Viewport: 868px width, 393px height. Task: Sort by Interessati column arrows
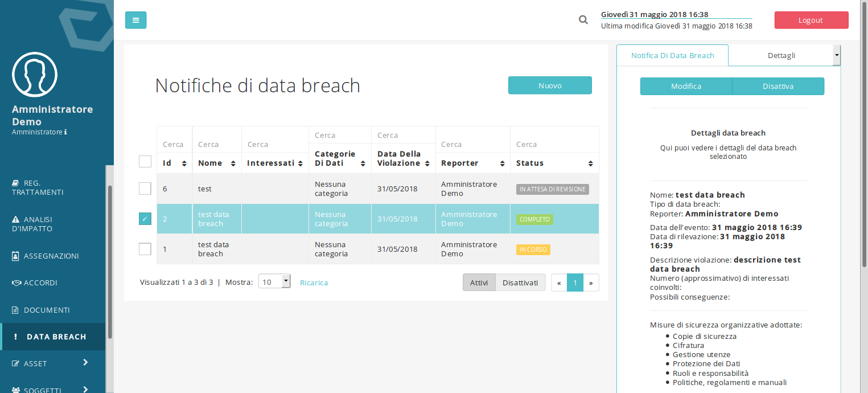point(300,163)
